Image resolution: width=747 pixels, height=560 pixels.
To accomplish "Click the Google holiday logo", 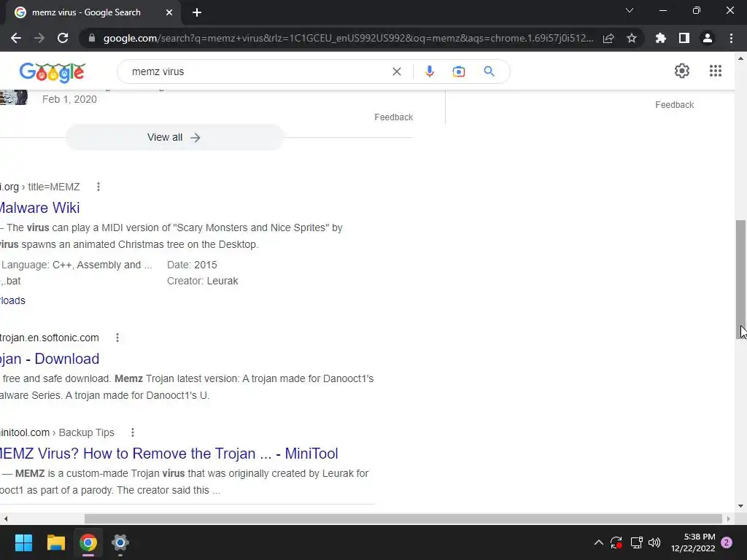I will 53,72.
